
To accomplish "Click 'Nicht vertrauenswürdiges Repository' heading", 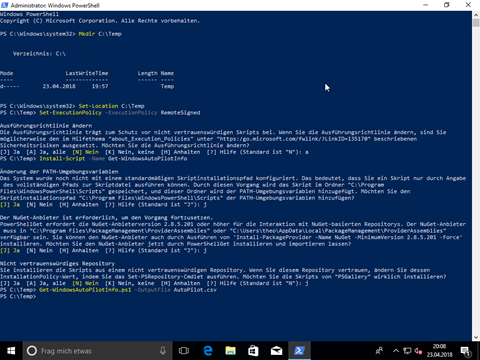I will pos(57,264).
